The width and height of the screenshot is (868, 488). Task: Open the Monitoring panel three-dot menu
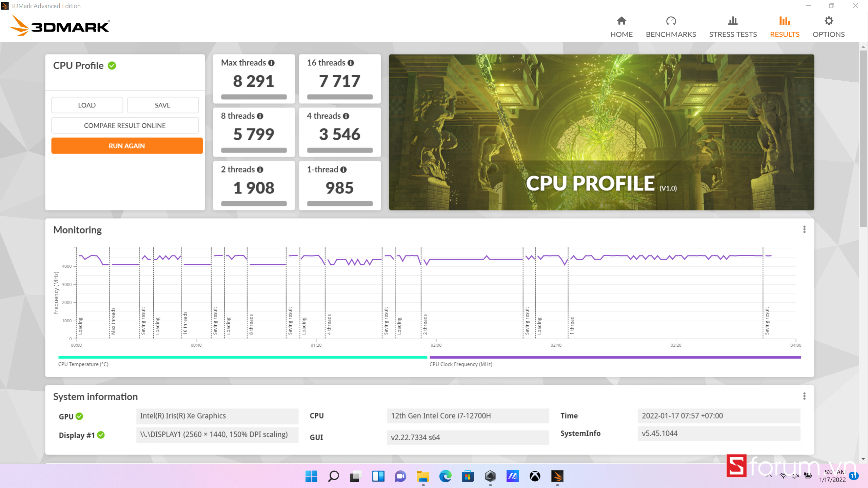[804, 229]
